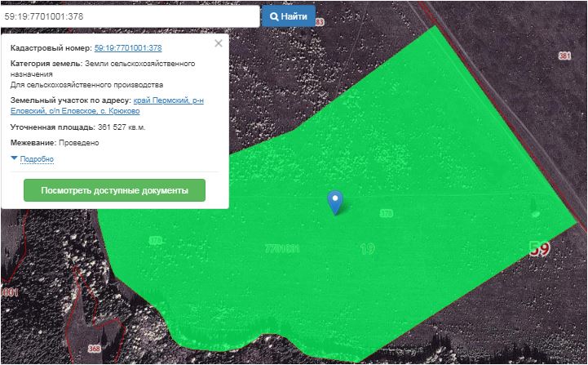The height and width of the screenshot is (365, 588).
Task: Click the red region 59 label
Action: click(539, 249)
